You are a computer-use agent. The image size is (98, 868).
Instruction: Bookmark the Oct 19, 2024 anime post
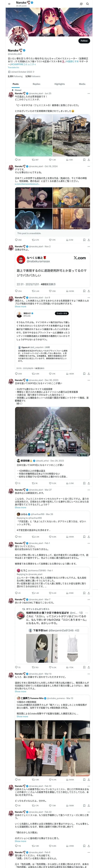(x=84, y=240)
